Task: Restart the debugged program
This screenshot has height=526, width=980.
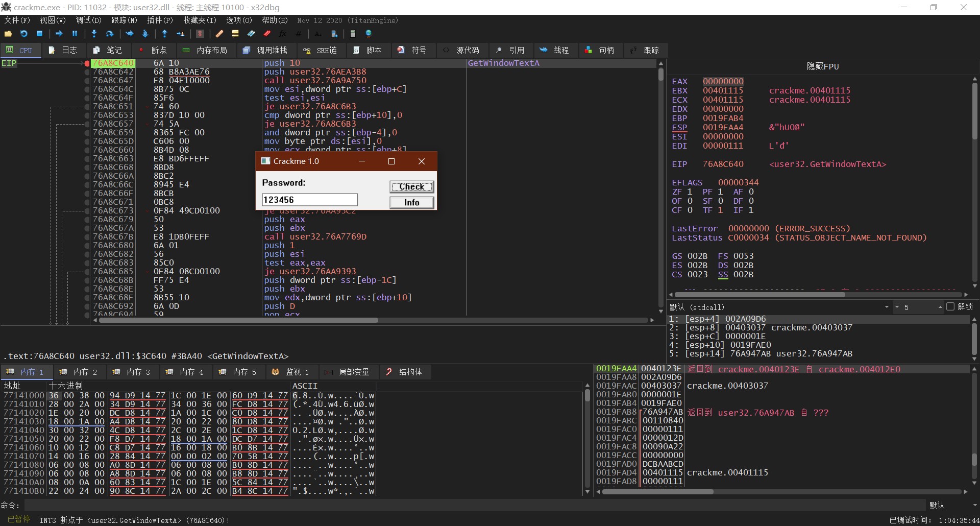Action: click(24, 34)
